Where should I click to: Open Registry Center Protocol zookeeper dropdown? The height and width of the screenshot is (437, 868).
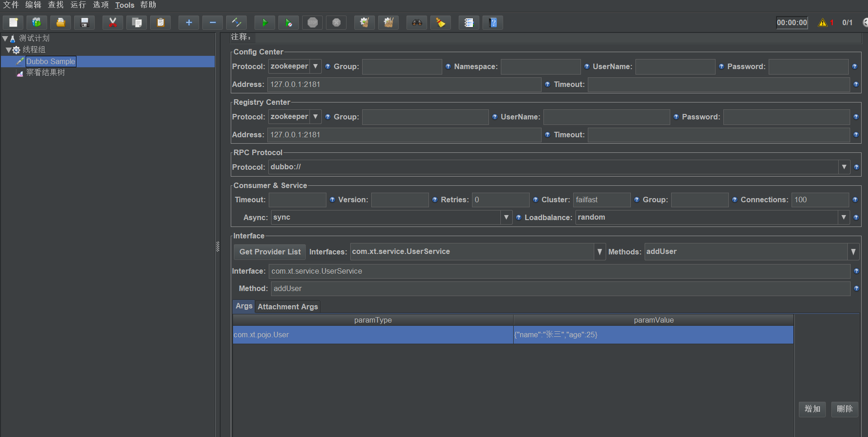point(295,117)
